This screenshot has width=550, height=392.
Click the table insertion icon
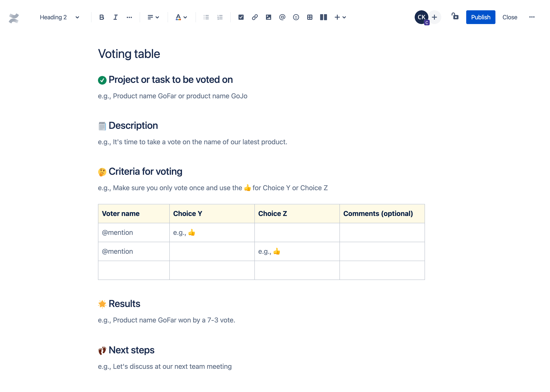[x=309, y=17]
